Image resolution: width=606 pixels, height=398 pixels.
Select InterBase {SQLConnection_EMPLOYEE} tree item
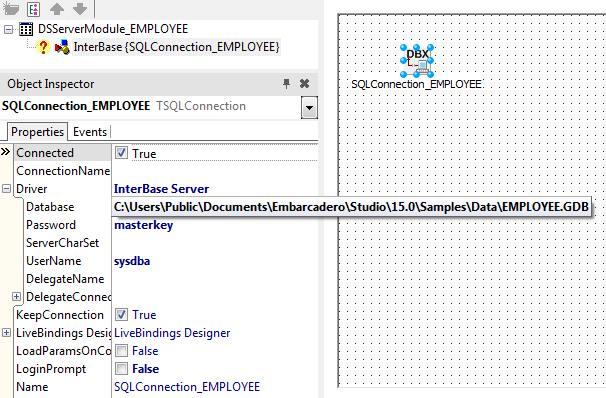[176, 47]
